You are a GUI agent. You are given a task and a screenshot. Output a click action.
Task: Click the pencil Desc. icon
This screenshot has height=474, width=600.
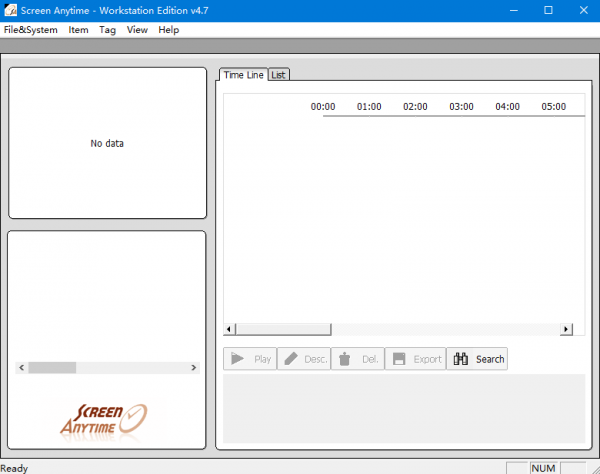[291, 359]
